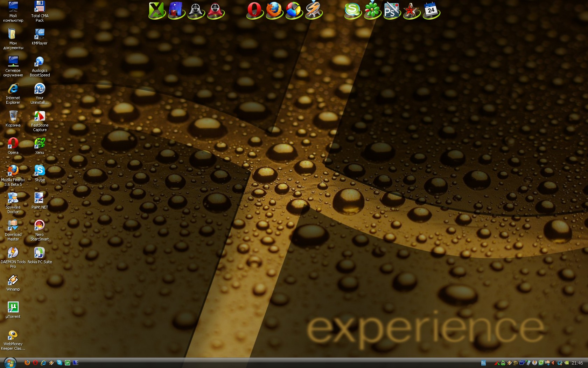Open Photoshop from the top dock
This screenshot has height=368, width=588.
coord(391,11)
